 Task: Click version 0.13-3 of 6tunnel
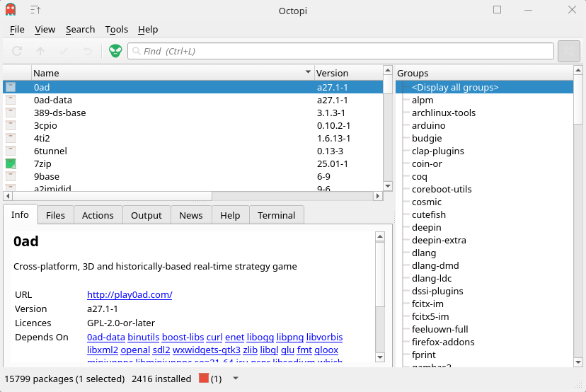[330, 151]
